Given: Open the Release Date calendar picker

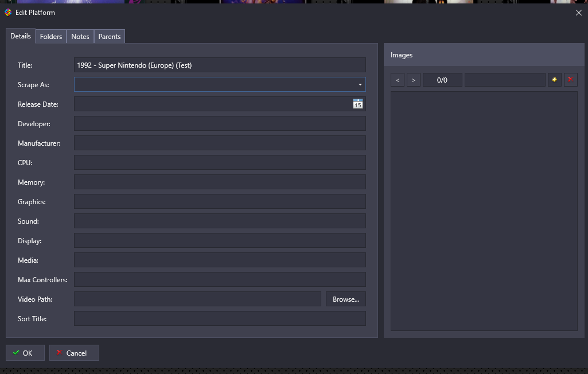Looking at the screenshot, I should coord(358,104).
